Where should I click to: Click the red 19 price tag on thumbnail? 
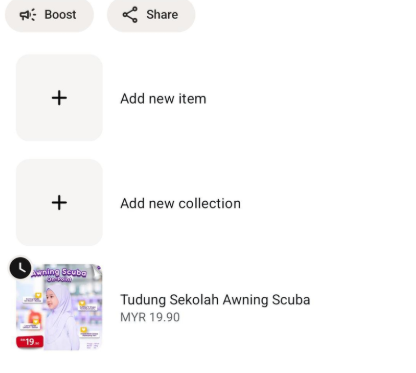(x=30, y=342)
